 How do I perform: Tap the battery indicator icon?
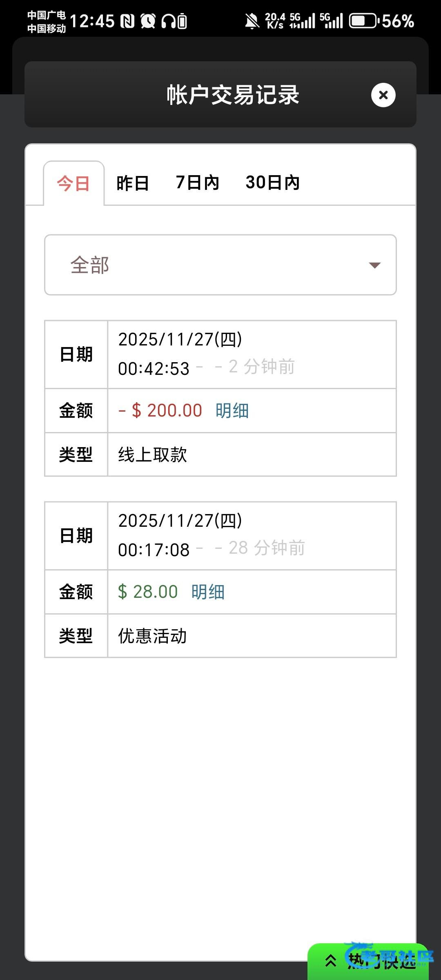coord(363,21)
